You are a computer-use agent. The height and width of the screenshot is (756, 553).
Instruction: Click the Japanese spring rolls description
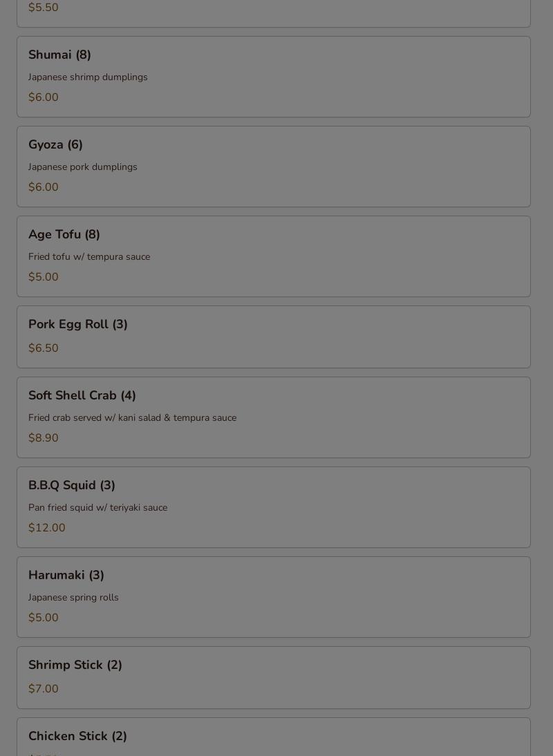(x=73, y=597)
